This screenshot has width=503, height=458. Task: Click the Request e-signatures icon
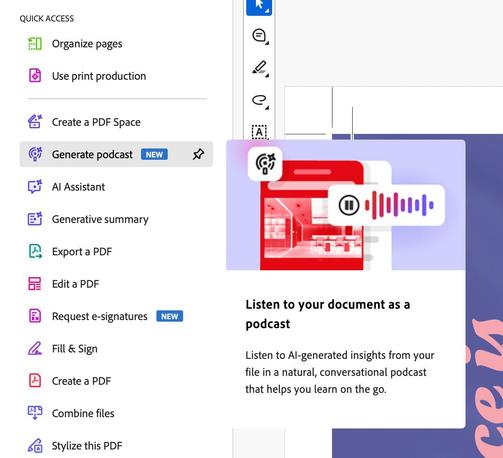[35, 316]
